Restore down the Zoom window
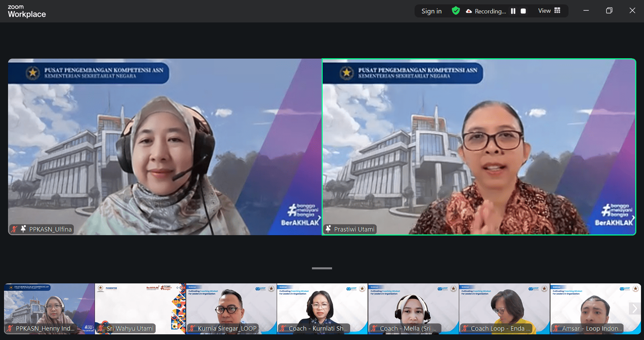The image size is (644, 340). (x=609, y=11)
